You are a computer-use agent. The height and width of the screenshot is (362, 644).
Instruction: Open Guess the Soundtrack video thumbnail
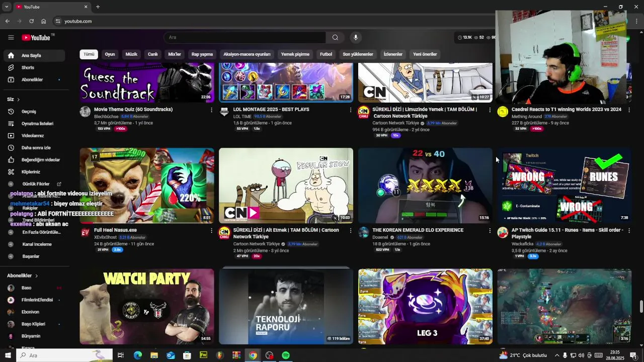click(147, 82)
